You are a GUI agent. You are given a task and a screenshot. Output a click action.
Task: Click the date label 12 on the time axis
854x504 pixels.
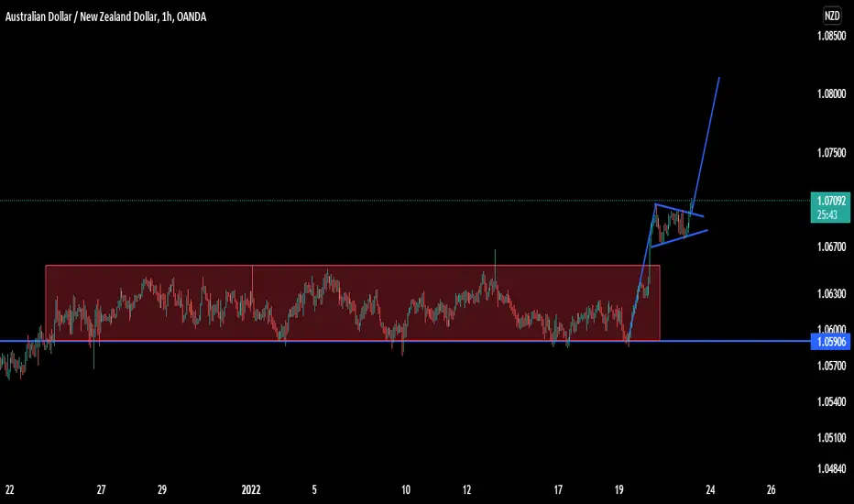pos(466,490)
